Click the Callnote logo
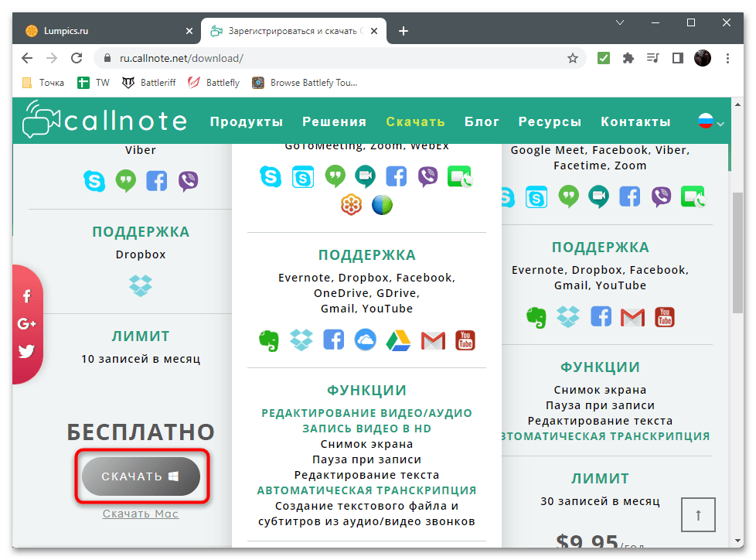Viewport: 756px width, 560px height. point(104,120)
